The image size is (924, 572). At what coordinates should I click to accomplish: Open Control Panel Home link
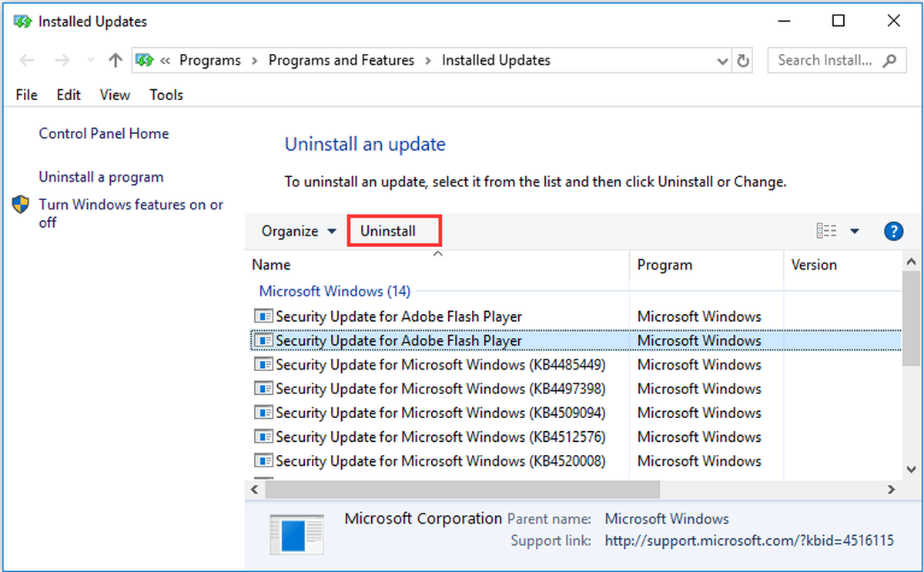(104, 133)
